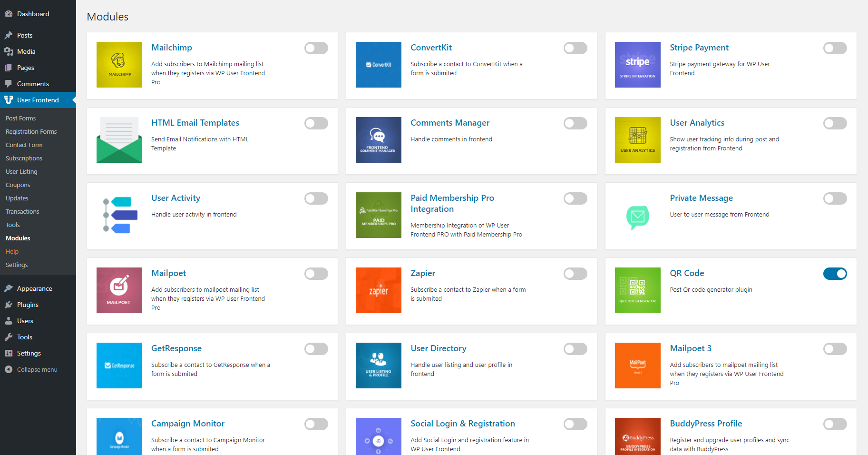The image size is (868, 455).
Task: Open the User Listing submenu item
Action: point(21,171)
